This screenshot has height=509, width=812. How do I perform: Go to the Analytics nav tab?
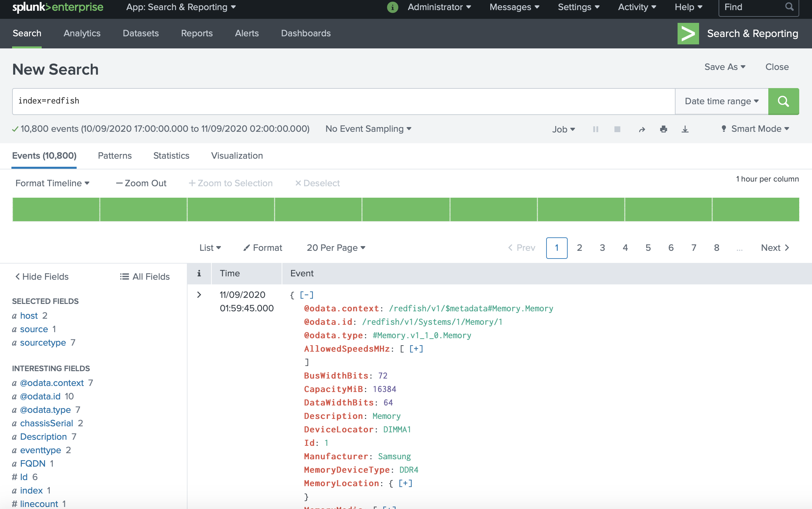pos(82,33)
